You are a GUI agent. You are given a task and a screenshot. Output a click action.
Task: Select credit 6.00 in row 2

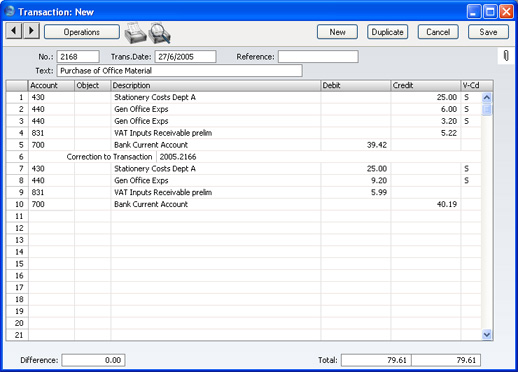pos(449,109)
